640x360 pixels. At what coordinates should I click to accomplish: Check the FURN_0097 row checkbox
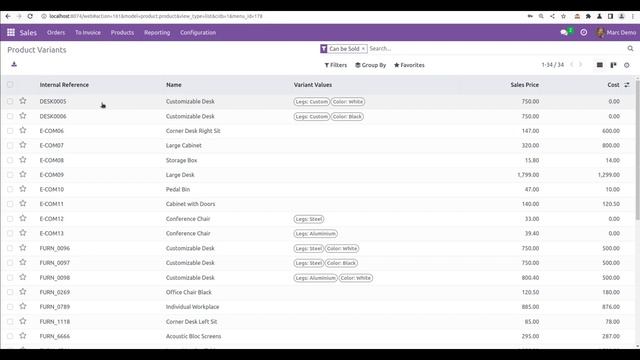pyautogui.click(x=10, y=263)
